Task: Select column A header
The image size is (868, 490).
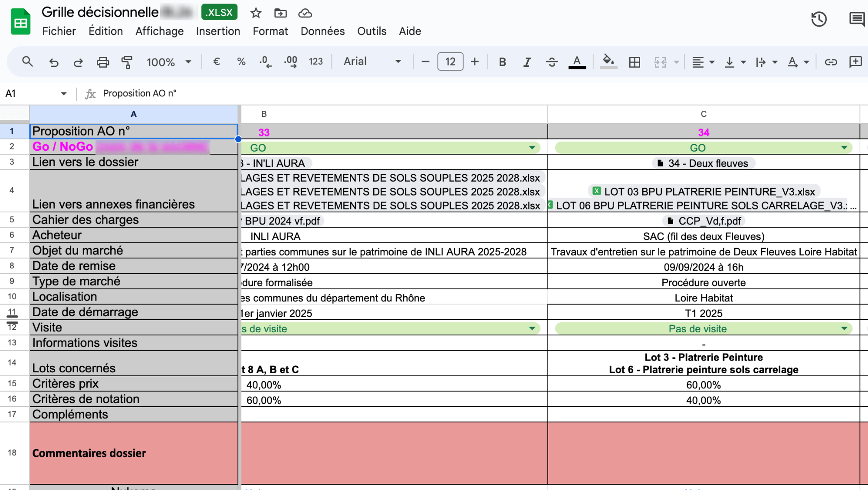Action: pos(134,114)
